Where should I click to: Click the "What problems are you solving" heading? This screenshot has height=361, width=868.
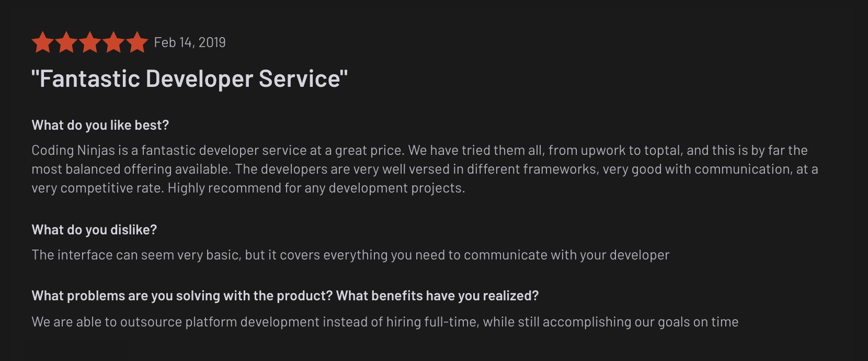coord(285,296)
